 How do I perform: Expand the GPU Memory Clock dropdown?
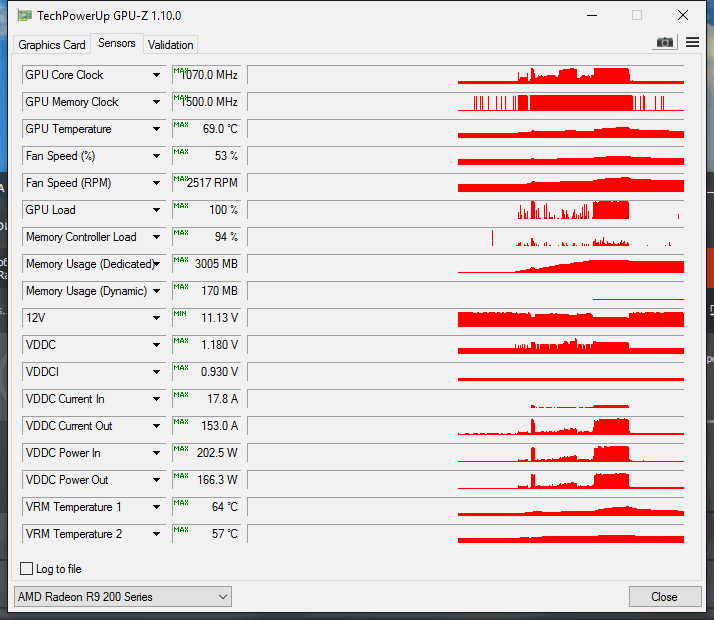click(x=156, y=102)
